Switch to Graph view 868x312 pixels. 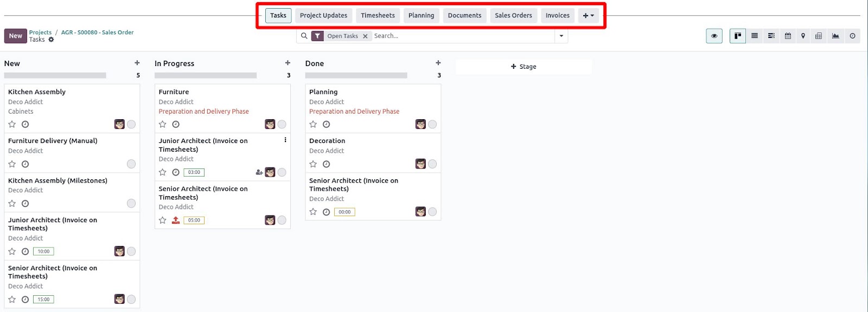pyautogui.click(x=835, y=36)
